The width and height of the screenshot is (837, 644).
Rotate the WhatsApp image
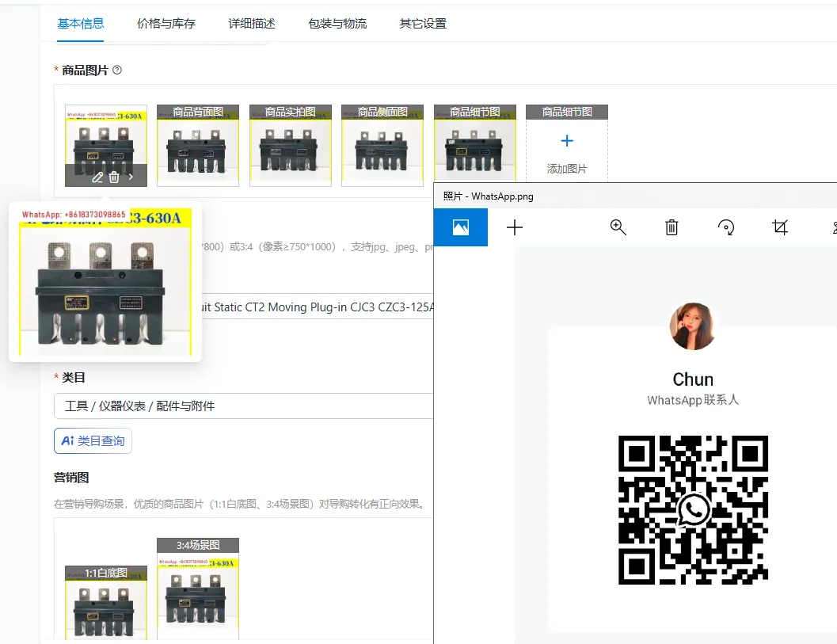click(x=725, y=228)
